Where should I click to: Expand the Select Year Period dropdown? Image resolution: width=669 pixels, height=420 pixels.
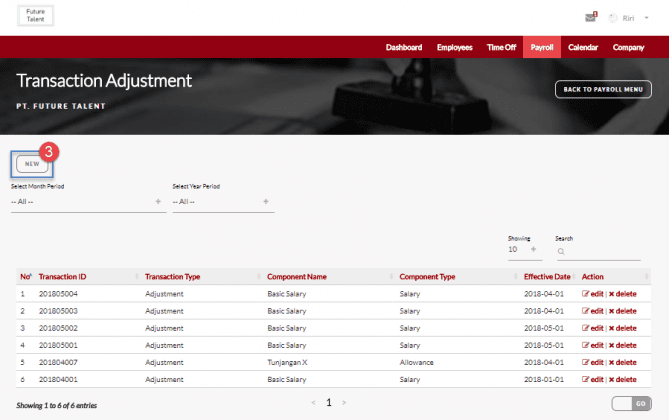pyautogui.click(x=222, y=201)
